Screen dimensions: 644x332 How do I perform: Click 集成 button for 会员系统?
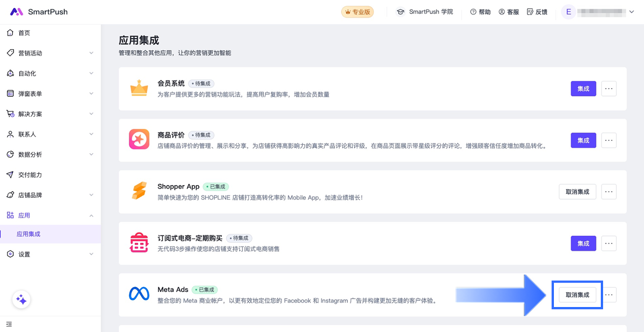click(x=583, y=88)
